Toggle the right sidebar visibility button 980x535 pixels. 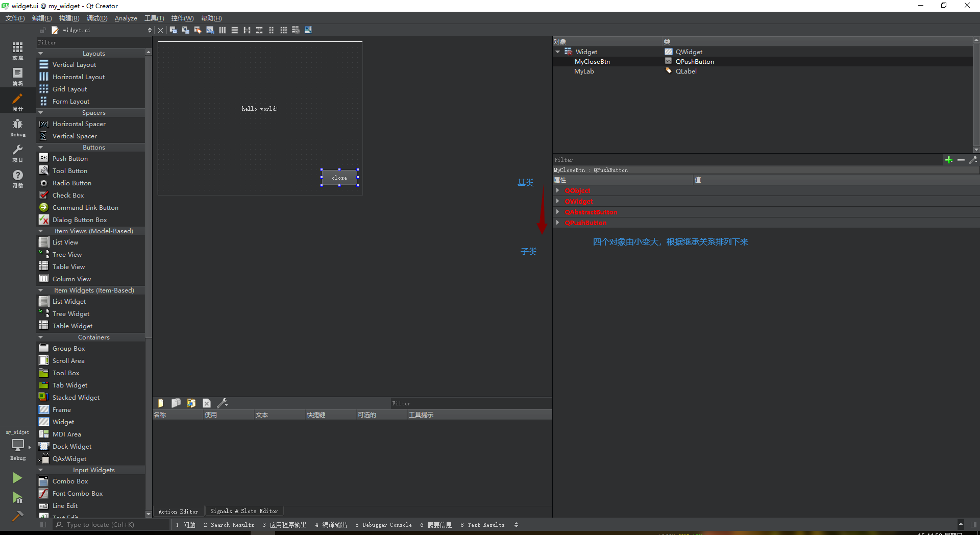point(973,525)
